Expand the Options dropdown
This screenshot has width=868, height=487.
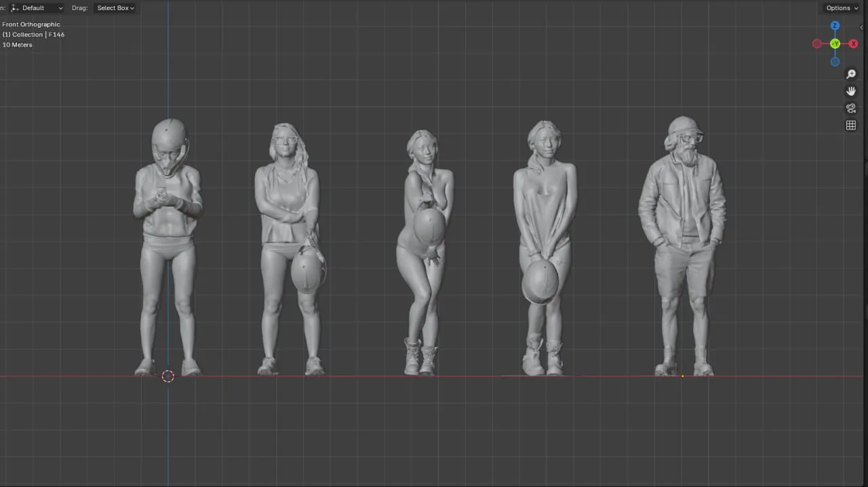point(842,8)
